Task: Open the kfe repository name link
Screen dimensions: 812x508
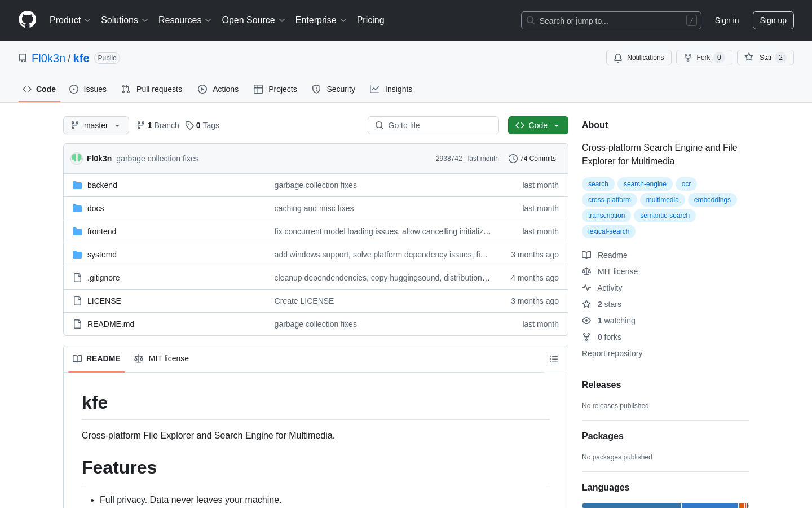Action: tap(81, 58)
